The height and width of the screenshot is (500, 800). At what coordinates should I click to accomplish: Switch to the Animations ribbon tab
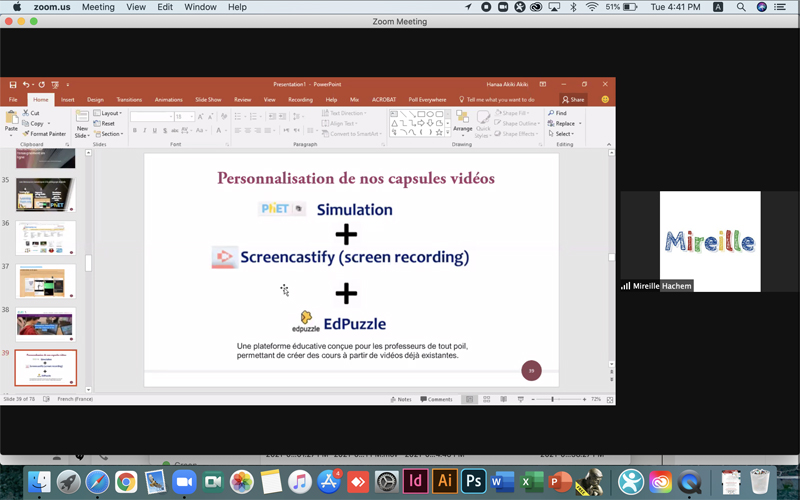[x=168, y=99]
